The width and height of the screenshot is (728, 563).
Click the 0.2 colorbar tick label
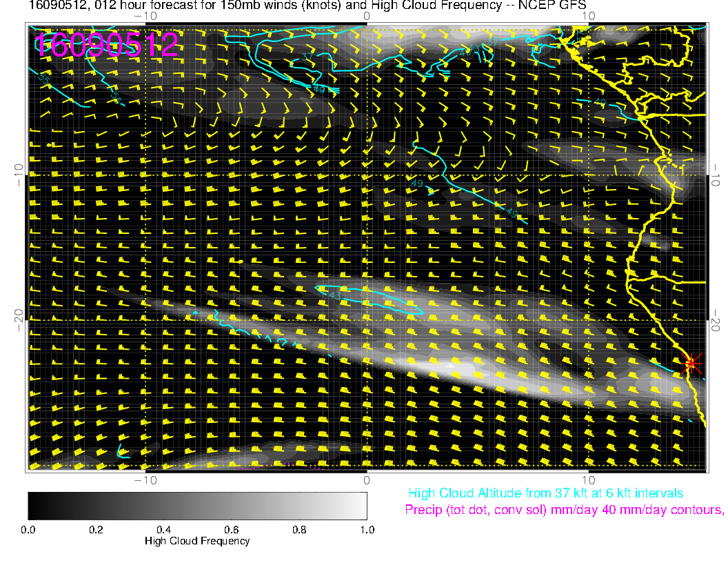[x=96, y=530]
